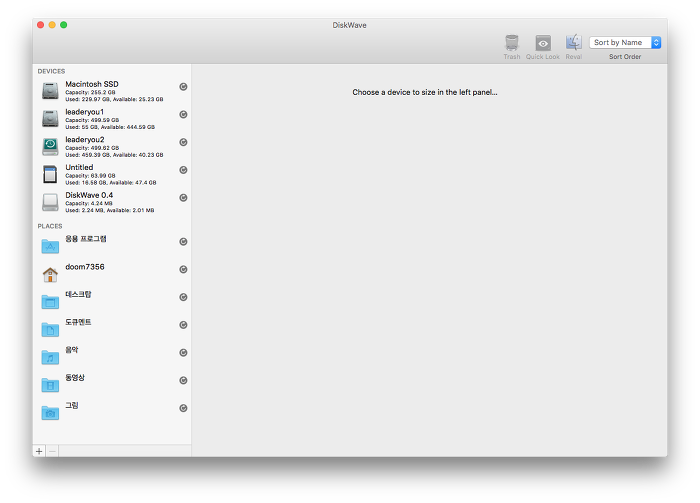Click the DiskWave 0.4 capacity 4.24 MB text
Screen dimensions: 700x503
pos(89,203)
